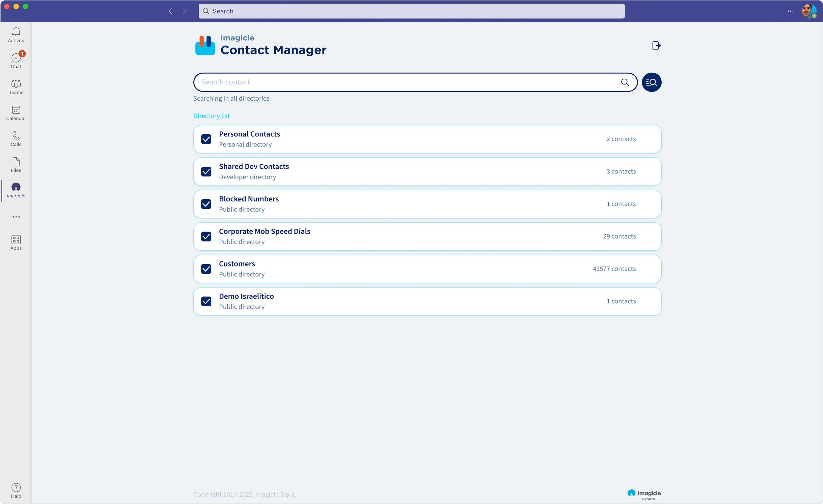Viewport: 823px width, 504px height.
Task: Toggle Blocked Numbers directory checkbox
Action: [x=206, y=204]
